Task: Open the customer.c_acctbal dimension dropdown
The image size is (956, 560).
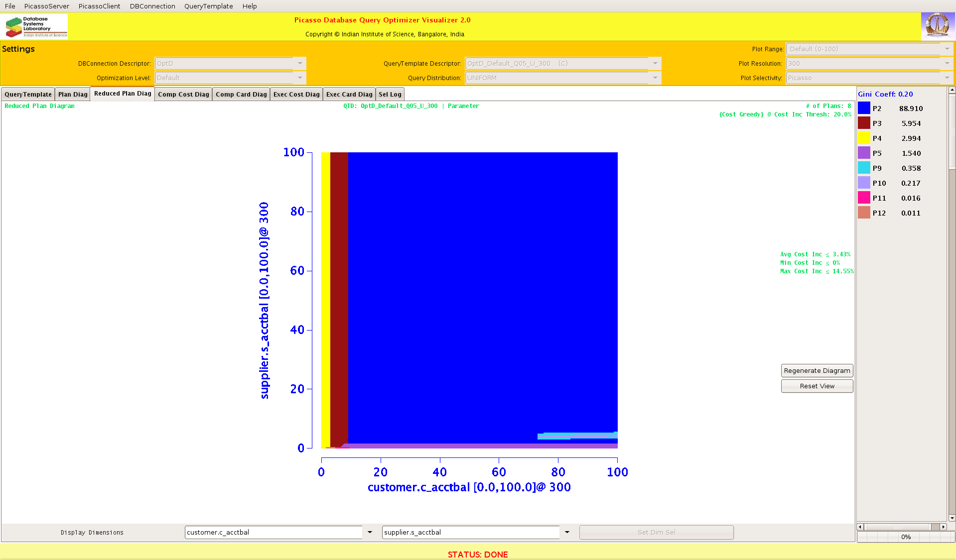Action: (x=370, y=532)
